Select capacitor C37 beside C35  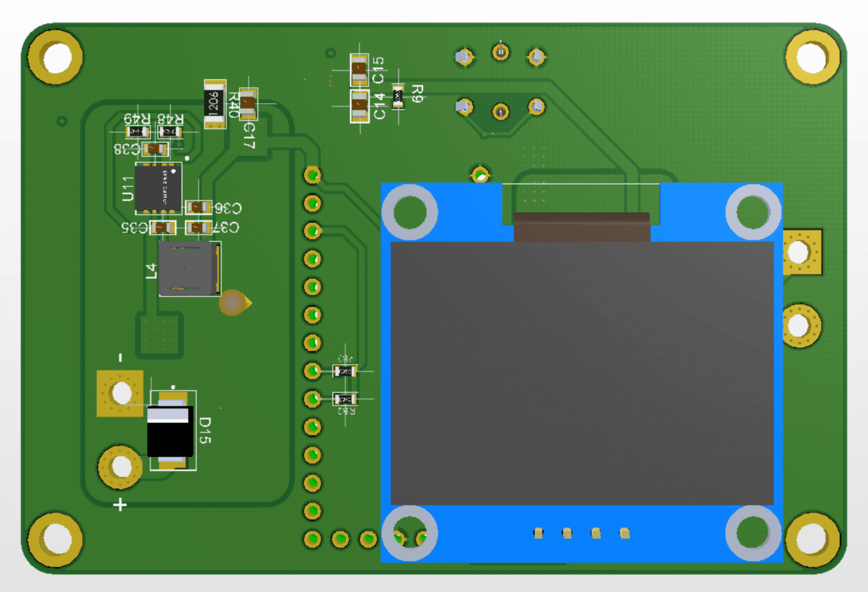coord(198,227)
